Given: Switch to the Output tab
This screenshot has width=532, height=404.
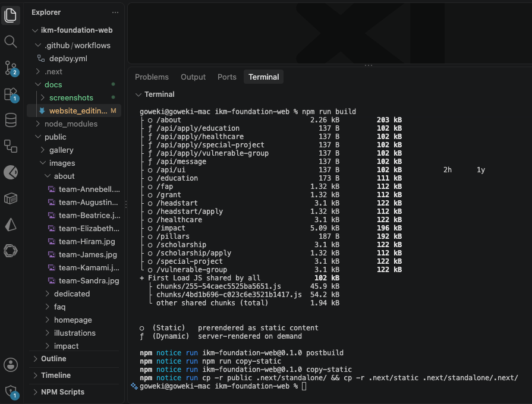Looking at the screenshot, I should [193, 77].
